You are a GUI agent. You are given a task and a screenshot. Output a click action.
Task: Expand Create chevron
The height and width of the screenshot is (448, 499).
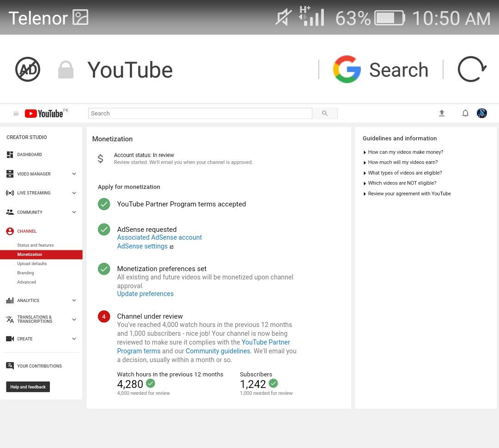(74, 339)
